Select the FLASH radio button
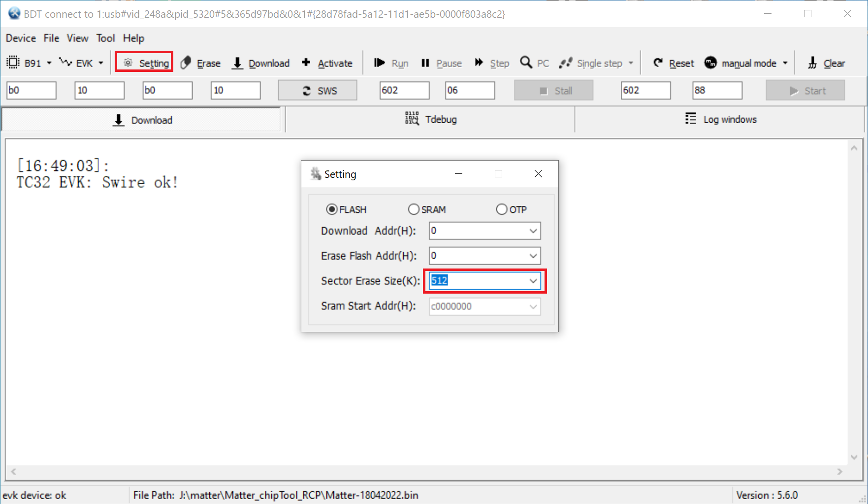Viewport: 868px width, 504px height. (x=332, y=209)
